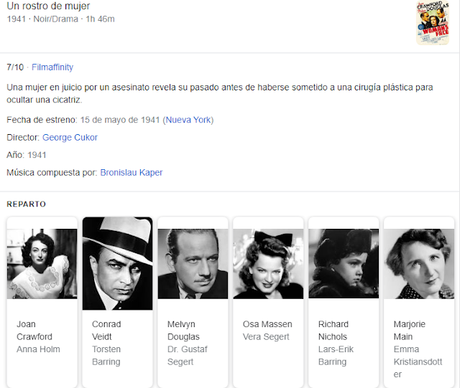Image resolution: width=460 pixels, height=388 pixels.
Task: Click the Año: 1941 line
Action: tap(26, 155)
